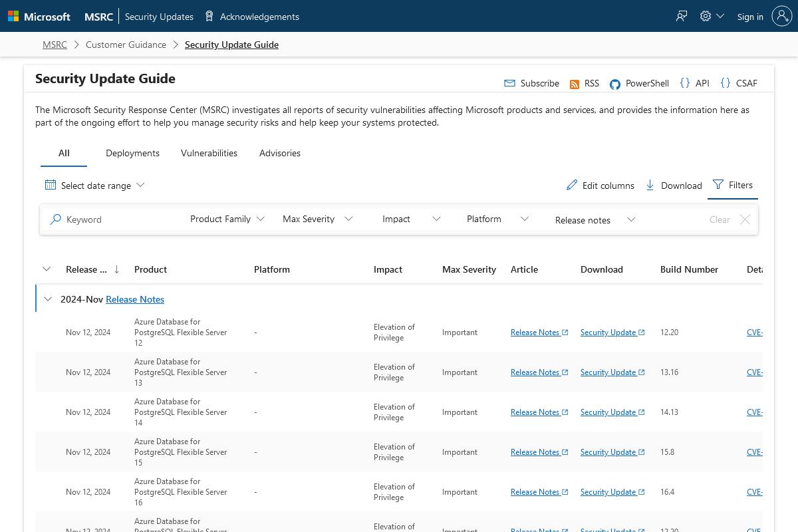The width and height of the screenshot is (798, 532).
Task: Click external link icon for 14.13 Release Notes
Action: 565,412
